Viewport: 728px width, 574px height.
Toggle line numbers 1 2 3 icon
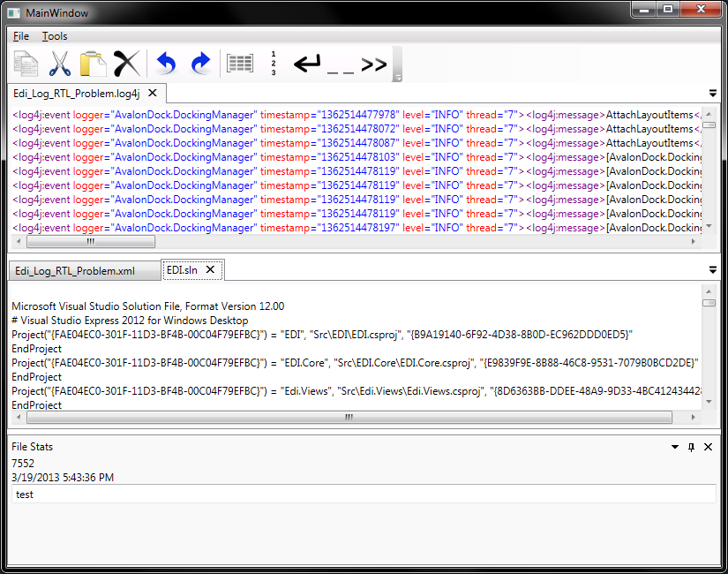[274, 64]
